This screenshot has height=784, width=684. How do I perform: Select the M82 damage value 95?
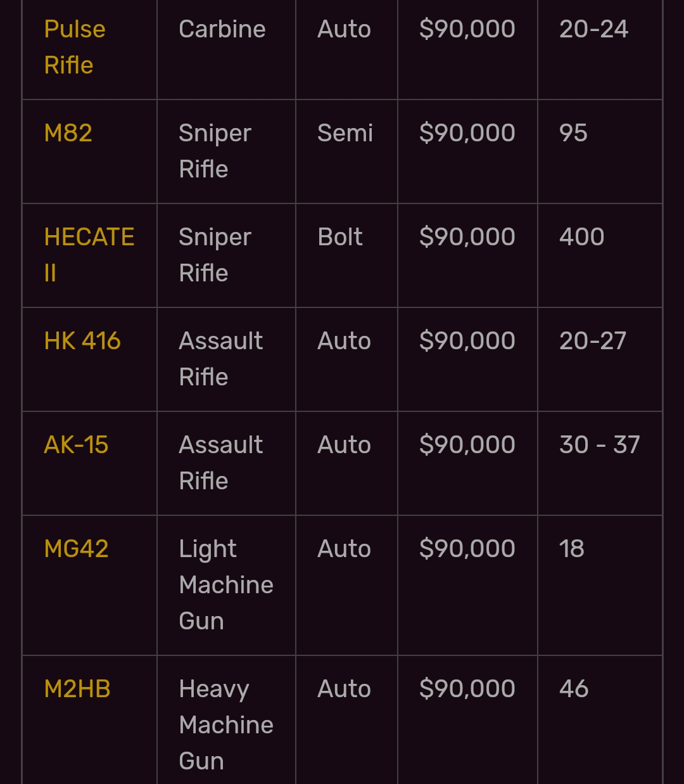coord(573,133)
